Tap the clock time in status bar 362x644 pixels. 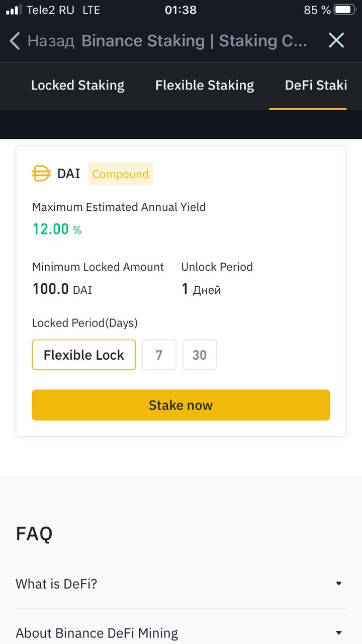tap(180, 10)
